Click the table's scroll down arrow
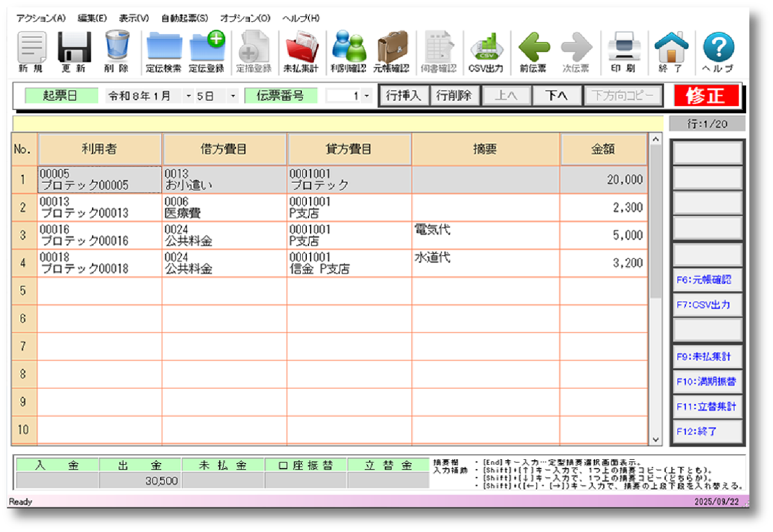This screenshot has height=532, width=773. (x=655, y=440)
